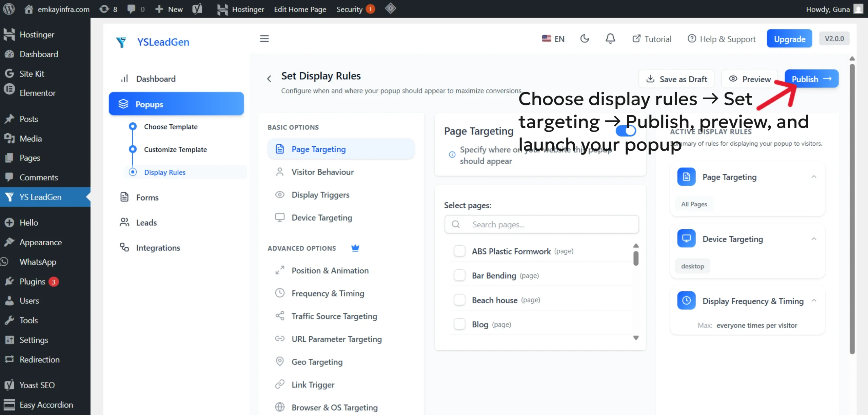Click Save as Draft button
The height and width of the screenshot is (415, 868).
(x=676, y=79)
